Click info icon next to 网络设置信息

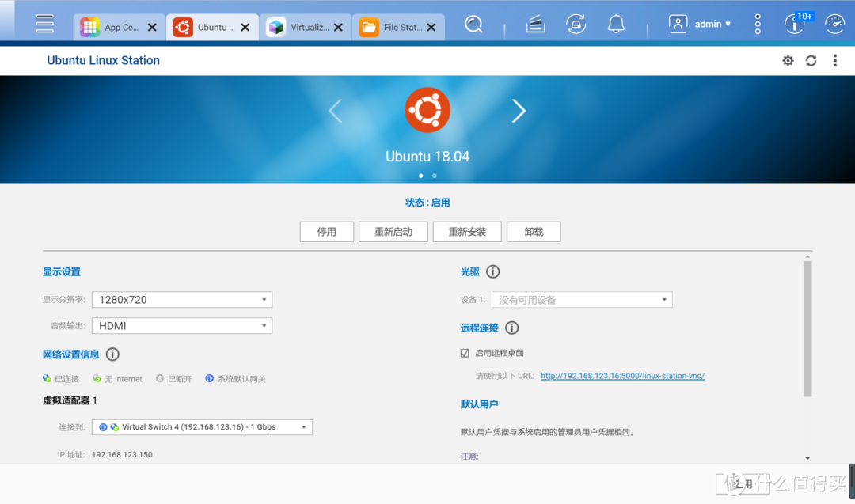pos(112,354)
